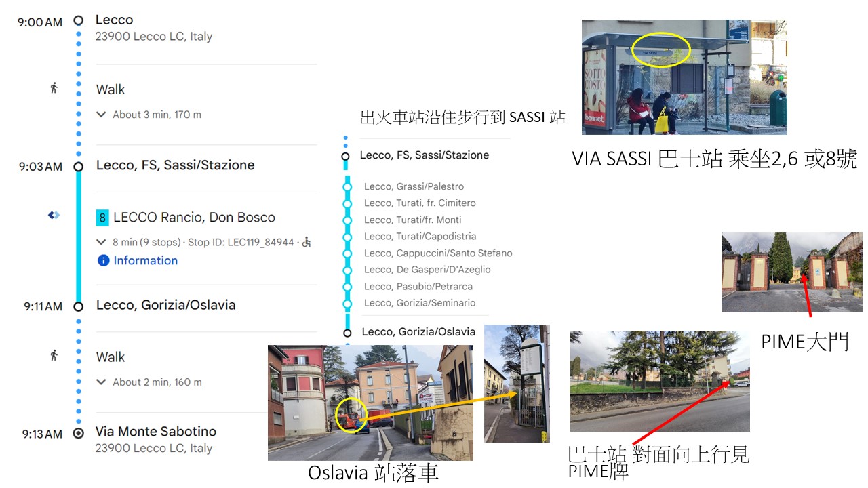
Task: Expand the 'About 3 min, 170 m' walk details
Action: pos(102,115)
